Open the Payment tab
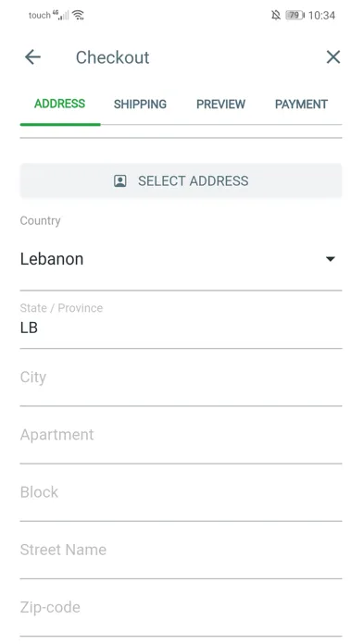The image size is (363, 644). pyautogui.click(x=301, y=105)
